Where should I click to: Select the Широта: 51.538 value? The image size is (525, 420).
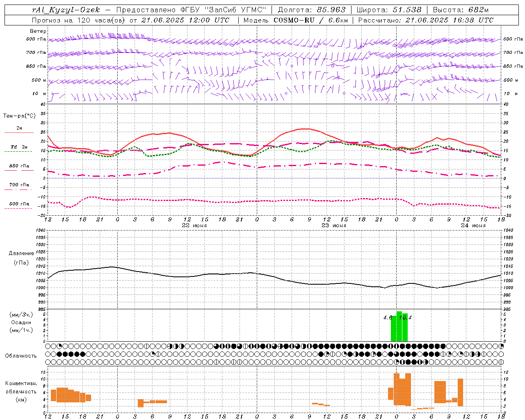389,10
